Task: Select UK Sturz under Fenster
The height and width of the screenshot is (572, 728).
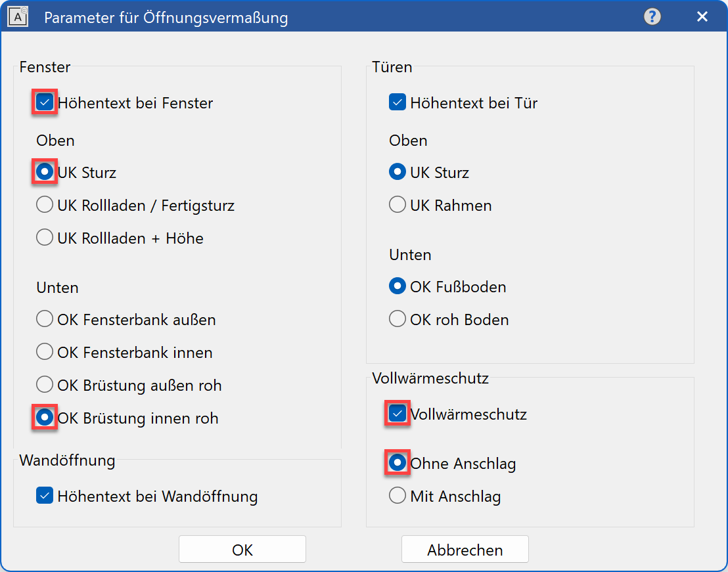Action: [45, 173]
